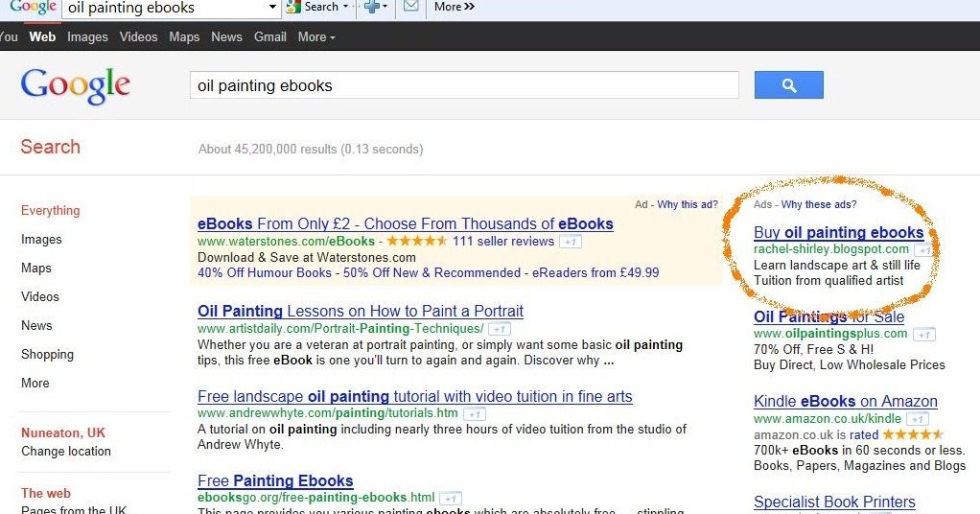Click the amazon.co.uk star rating

pyautogui.click(x=912, y=434)
